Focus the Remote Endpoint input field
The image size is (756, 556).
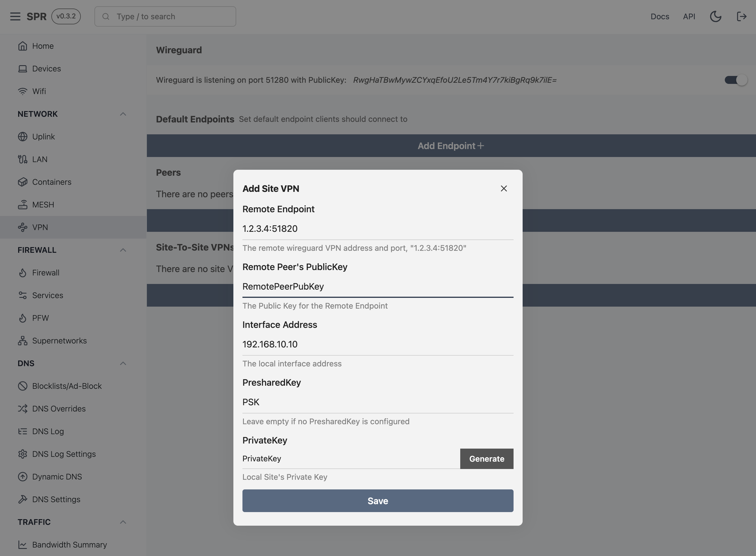coord(378,229)
